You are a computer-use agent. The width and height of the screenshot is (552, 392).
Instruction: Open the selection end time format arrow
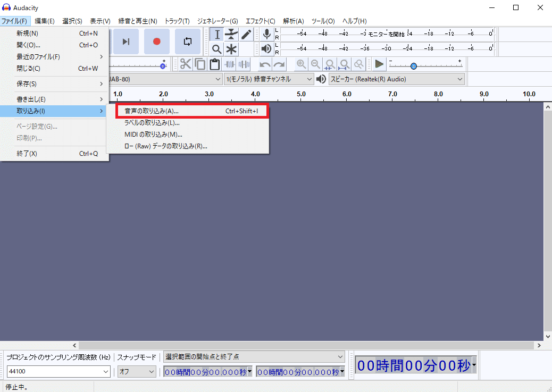coord(342,372)
